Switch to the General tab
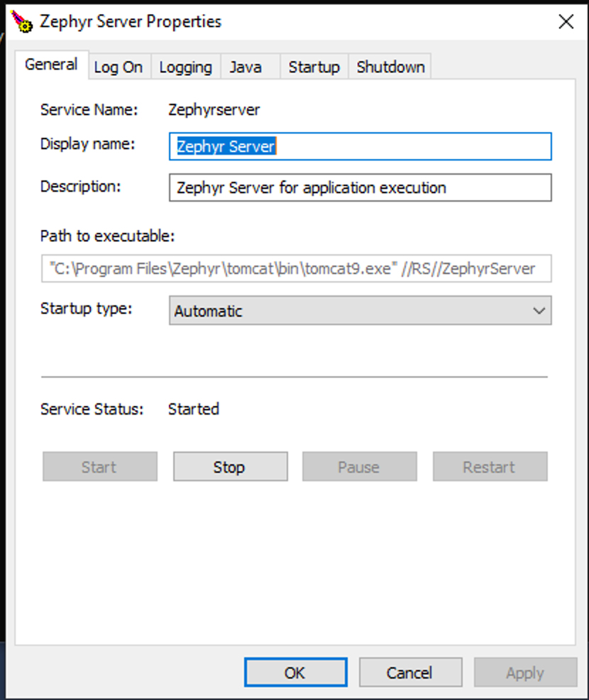Image resolution: width=589 pixels, height=700 pixels. pyautogui.click(x=51, y=65)
